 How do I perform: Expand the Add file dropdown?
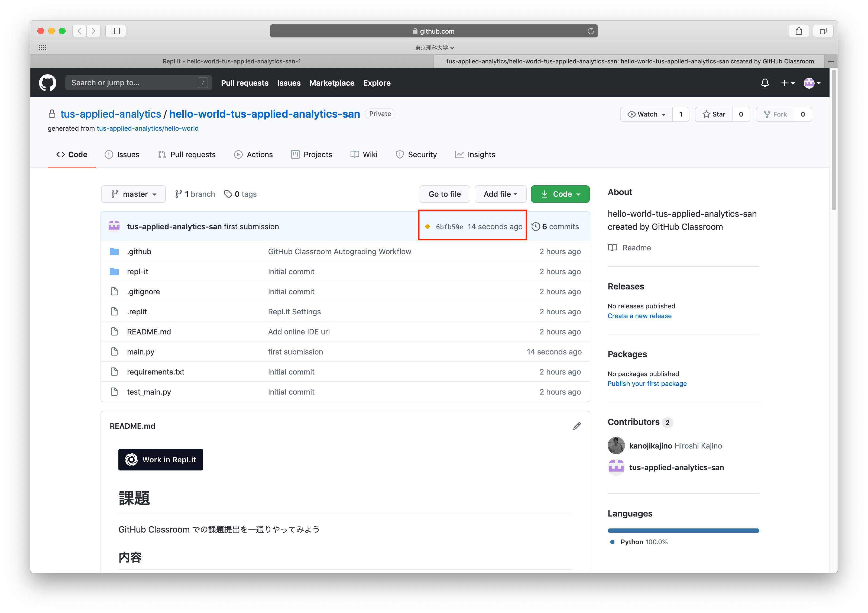click(x=501, y=194)
